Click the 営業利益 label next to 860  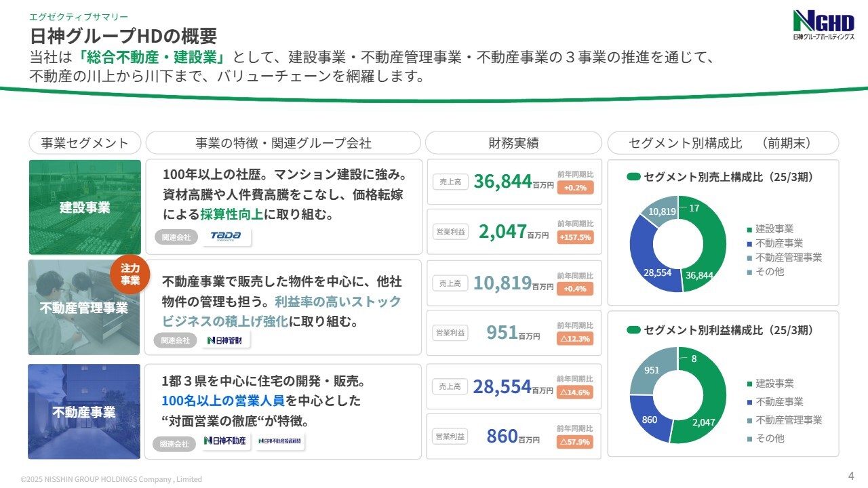(450, 436)
